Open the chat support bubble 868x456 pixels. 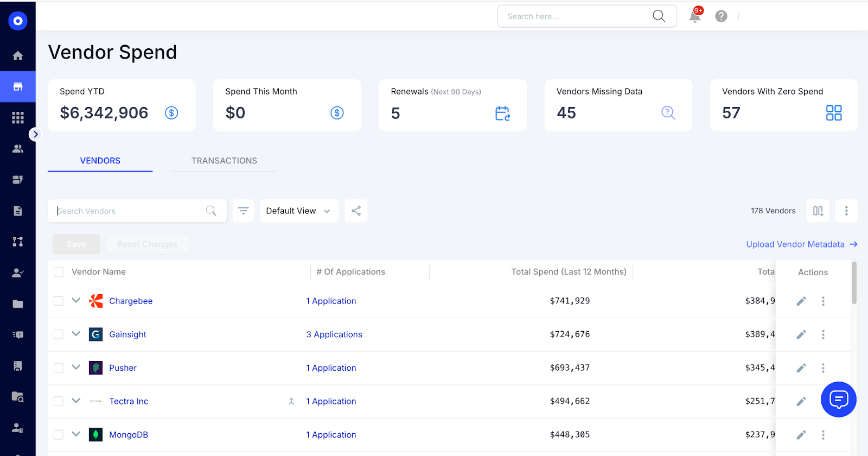click(x=839, y=400)
